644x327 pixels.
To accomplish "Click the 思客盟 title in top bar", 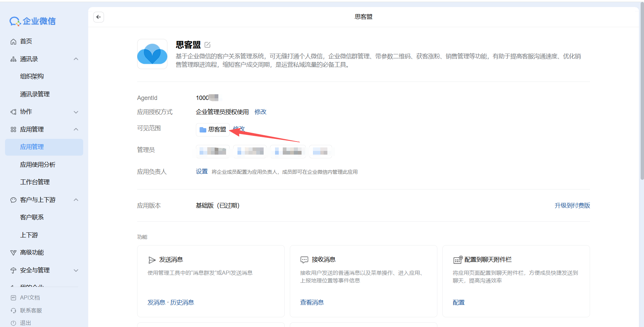I will click(x=364, y=17).
